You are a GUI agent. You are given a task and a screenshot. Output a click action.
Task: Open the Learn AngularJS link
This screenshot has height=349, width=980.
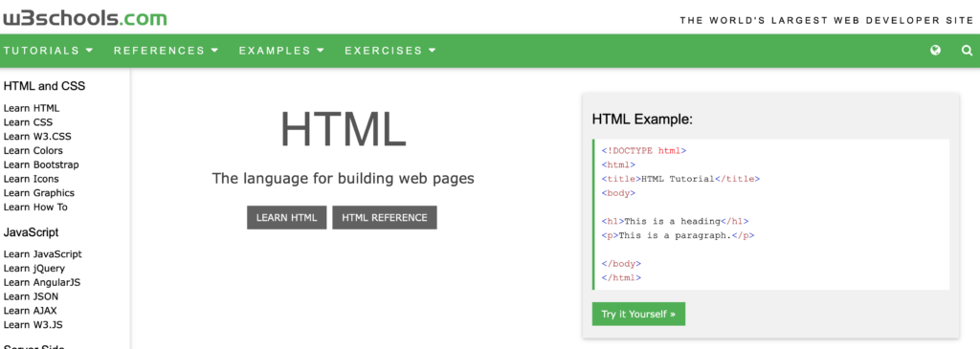(42, 282)
